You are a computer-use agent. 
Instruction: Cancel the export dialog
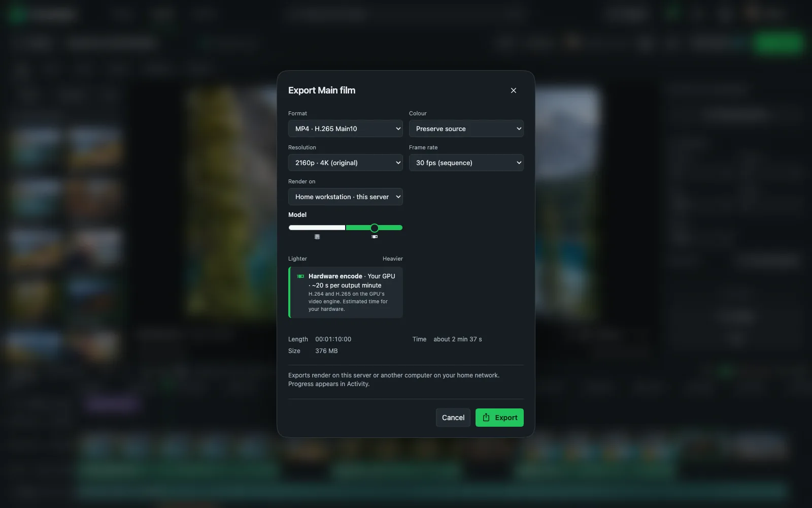pyautogui.click(x=453, y=418)
